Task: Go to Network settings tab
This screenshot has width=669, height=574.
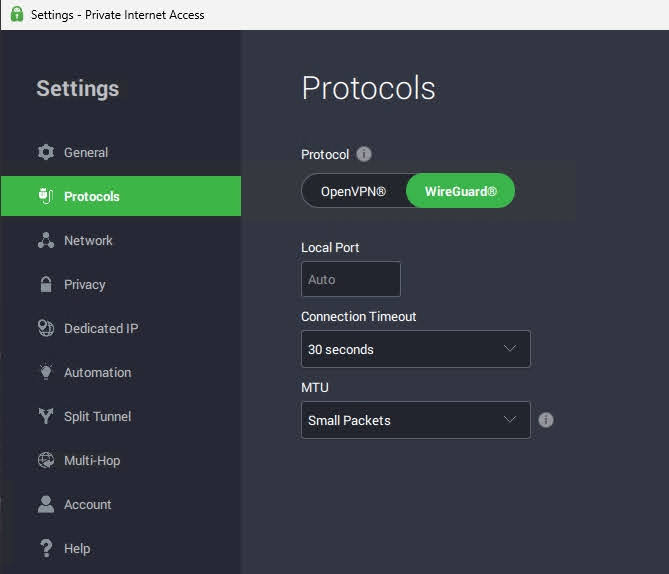Action: tap(88, 240)
